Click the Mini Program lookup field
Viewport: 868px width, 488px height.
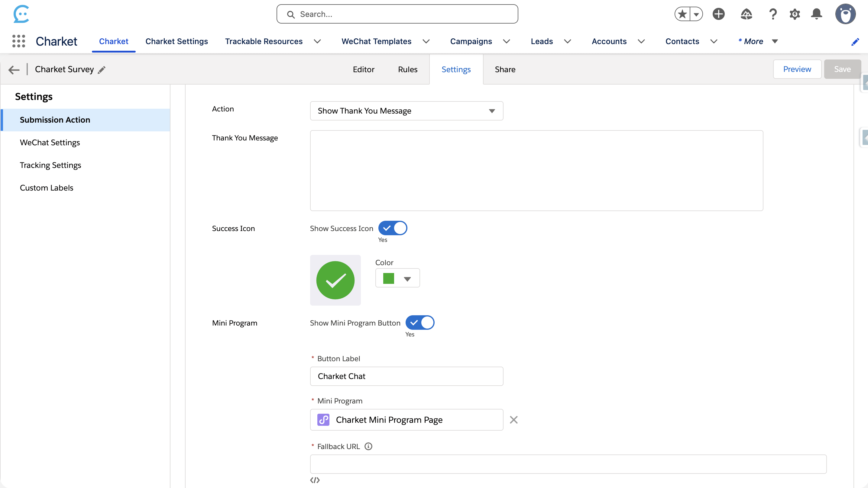click(x=406, y=420)
